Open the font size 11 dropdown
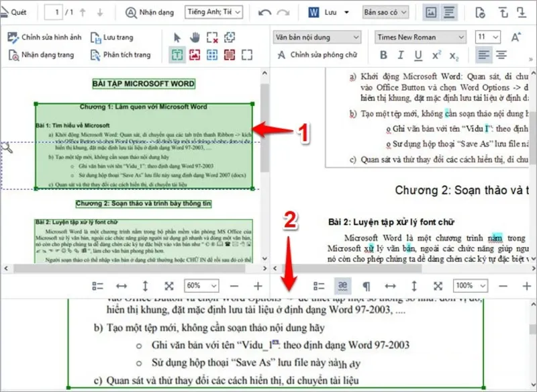 tap(488, 37)
